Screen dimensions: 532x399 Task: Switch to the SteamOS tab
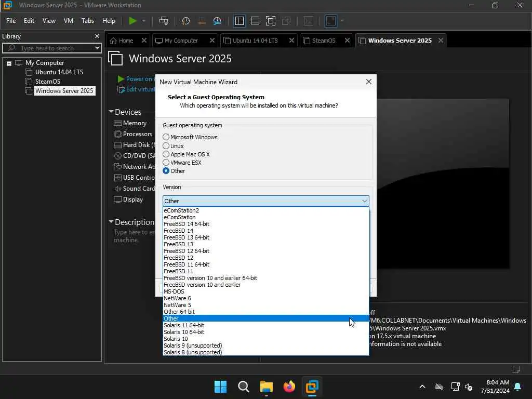323,41
